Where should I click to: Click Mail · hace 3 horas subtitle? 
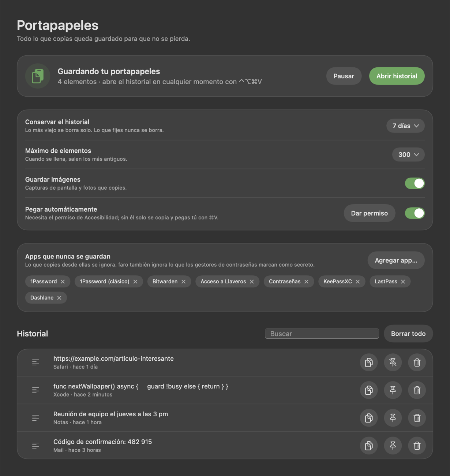point(77,450)
